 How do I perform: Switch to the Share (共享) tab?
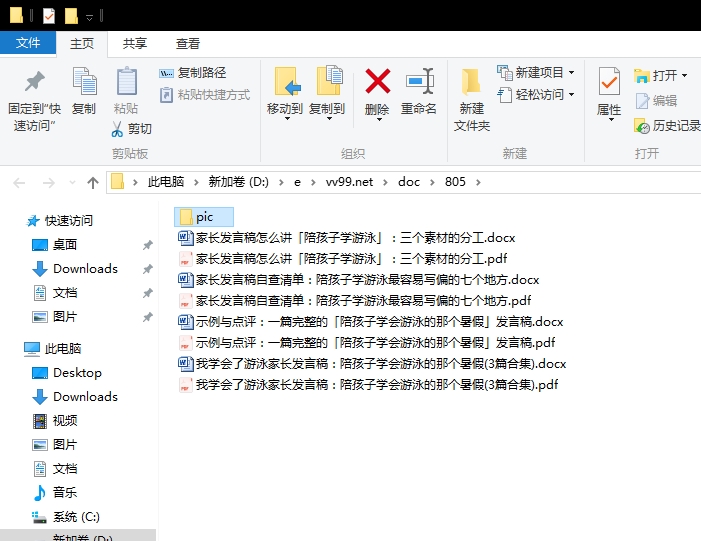pyautogui.click(x=135, y=44)
